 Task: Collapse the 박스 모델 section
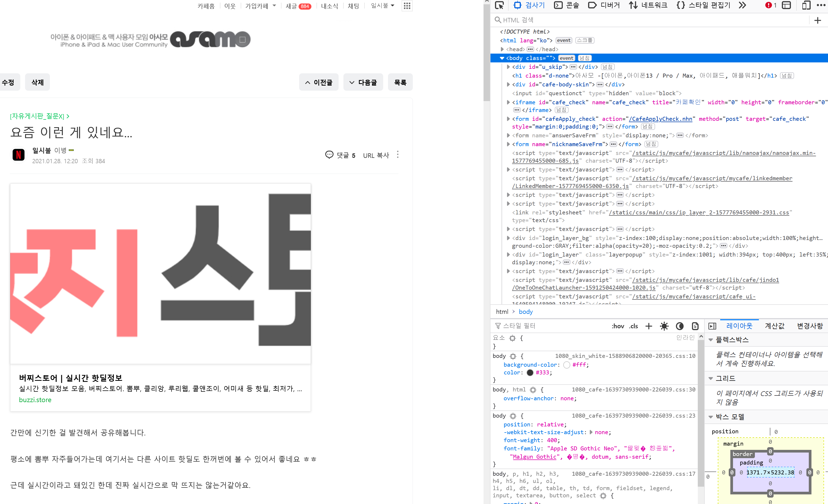[x=711, y=417]
